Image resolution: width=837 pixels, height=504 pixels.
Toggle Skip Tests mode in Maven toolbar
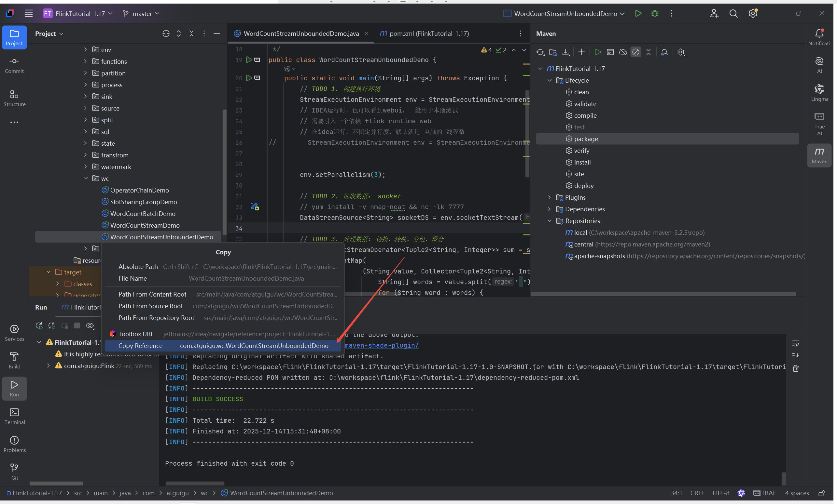pos(635,52)
